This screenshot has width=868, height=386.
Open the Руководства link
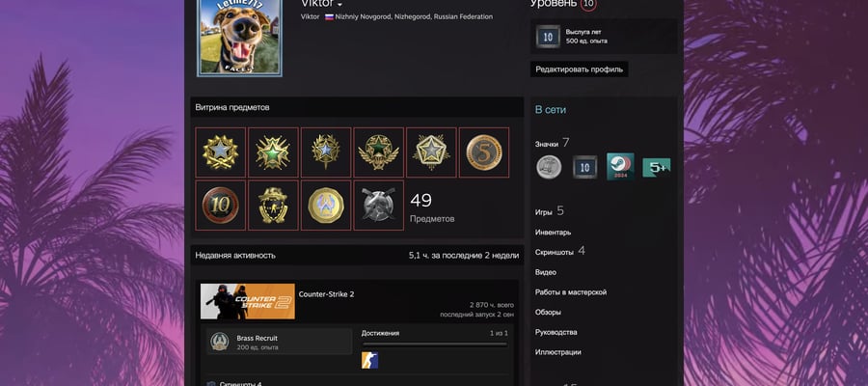point(556,332)
